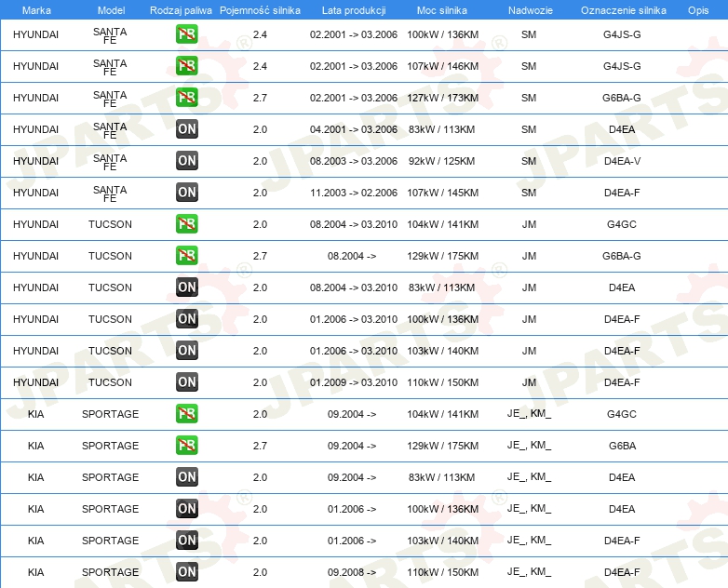Click body code JM in Tucson G6BA-G row
The height and width of the screenshot is (588, 728).
click(529, 256)
